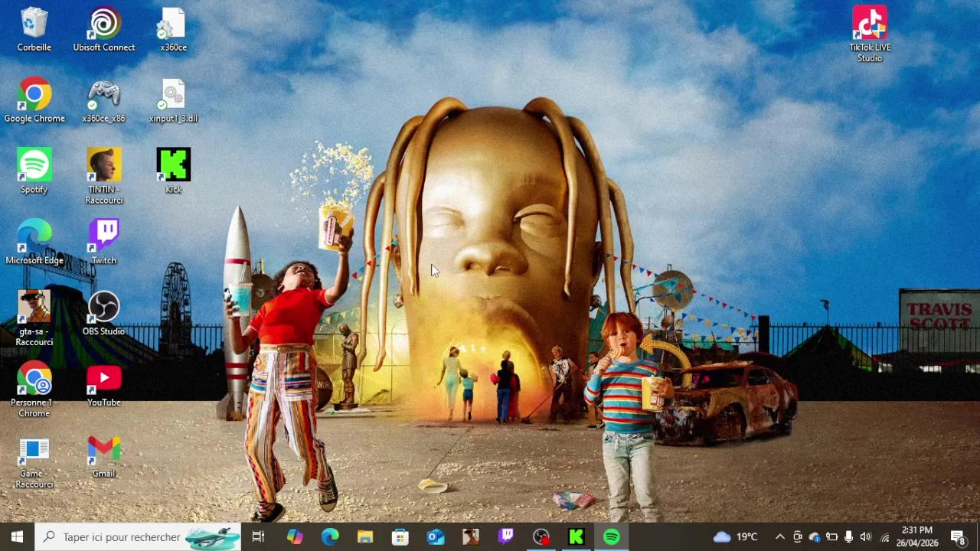Screen dimensions: 980x551
Task: Open OBS Studio from the taskbar
Action: [541, 537]
